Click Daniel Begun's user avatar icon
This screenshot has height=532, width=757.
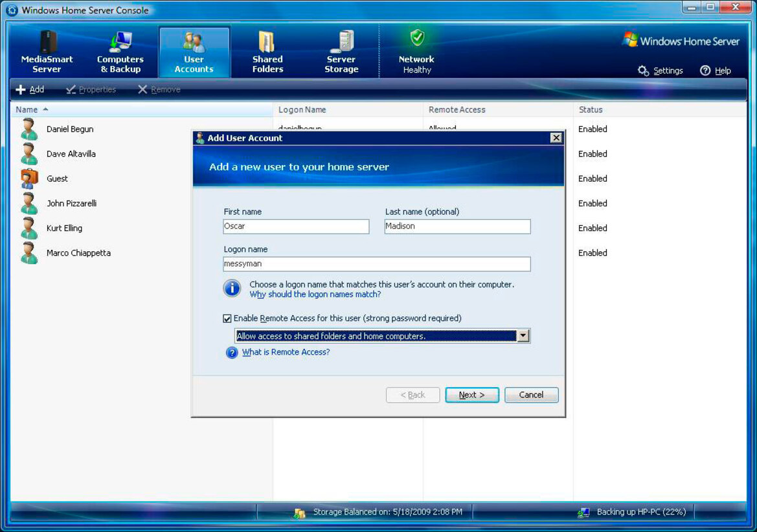tap(29, 129)
